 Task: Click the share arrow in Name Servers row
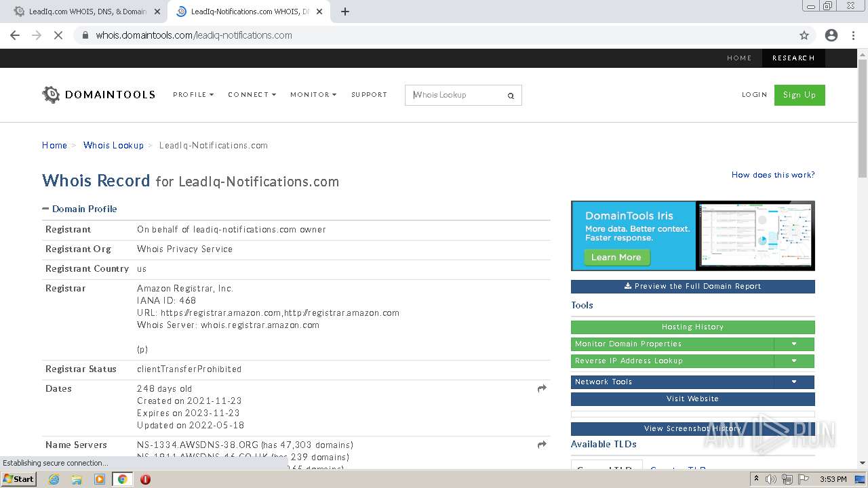pos(542,445)
